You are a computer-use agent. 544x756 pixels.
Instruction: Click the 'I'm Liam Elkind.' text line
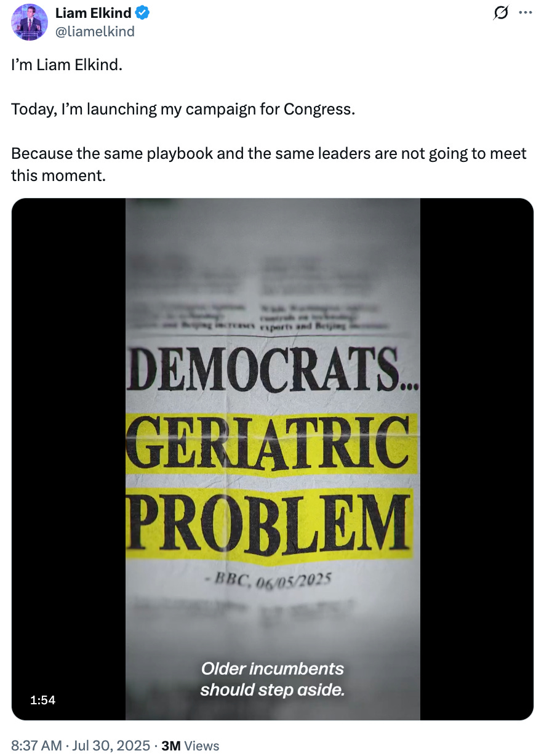coord(67,65)
